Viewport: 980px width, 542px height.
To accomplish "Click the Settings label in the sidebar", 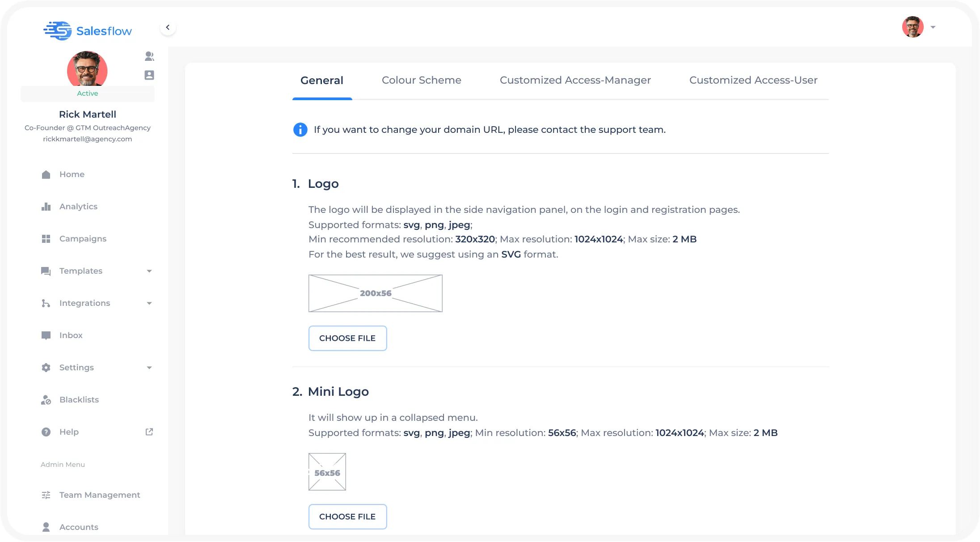I will pyautogui.click(x=76, y=368).
